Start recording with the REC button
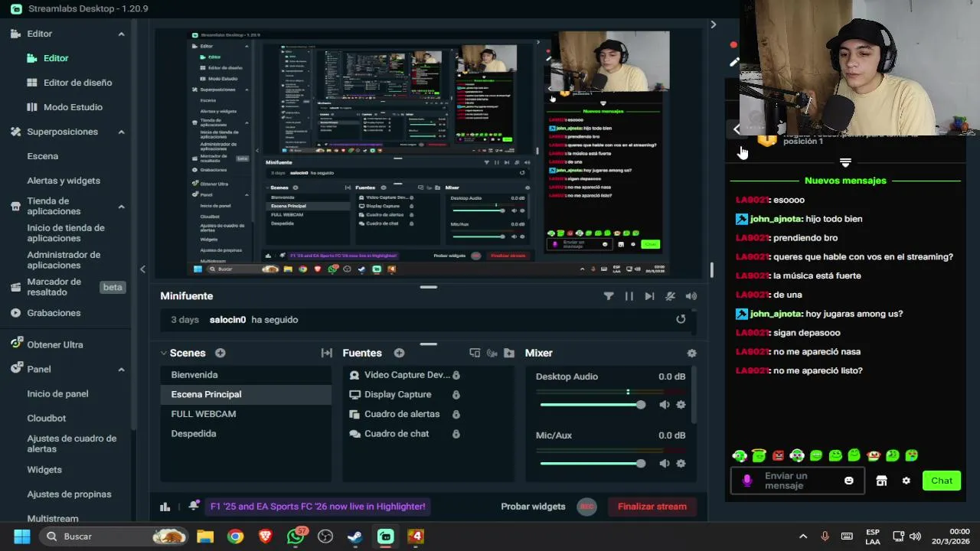The image size is (980, 551). pyautogui.click(x=587, y=506)
